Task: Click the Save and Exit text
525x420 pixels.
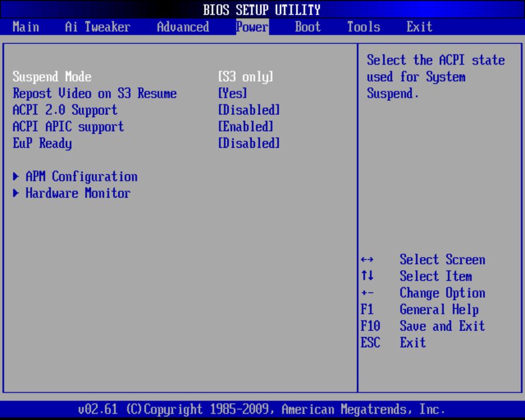Action: (442, 326)
